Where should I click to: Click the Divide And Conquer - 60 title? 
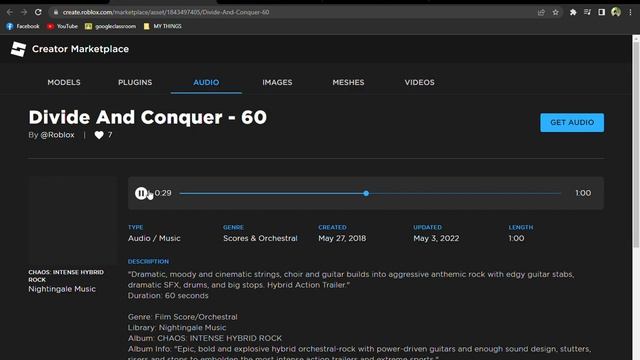[x=148, y=118]
